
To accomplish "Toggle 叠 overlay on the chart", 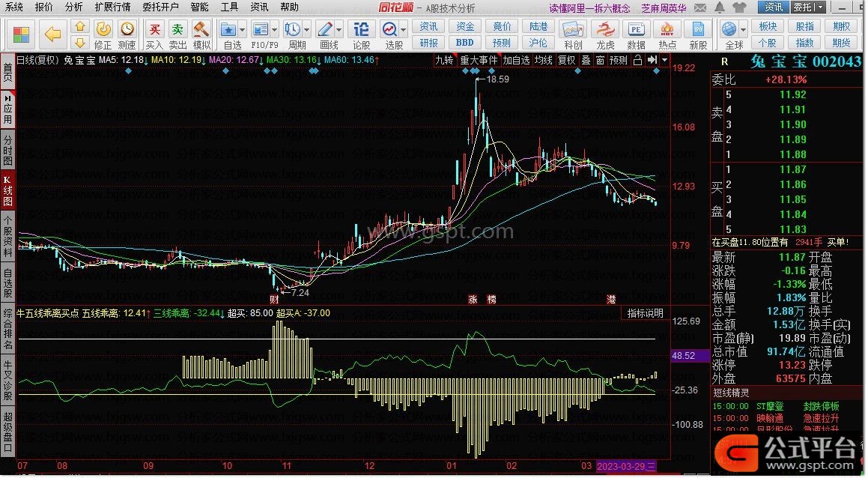I will tap(586, 60).
